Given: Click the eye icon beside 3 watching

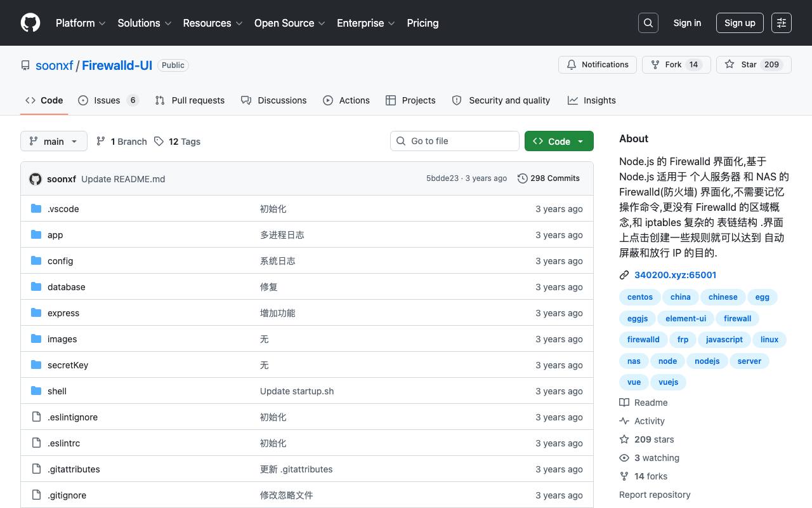Looking at the screenshot, I should 624,458.
